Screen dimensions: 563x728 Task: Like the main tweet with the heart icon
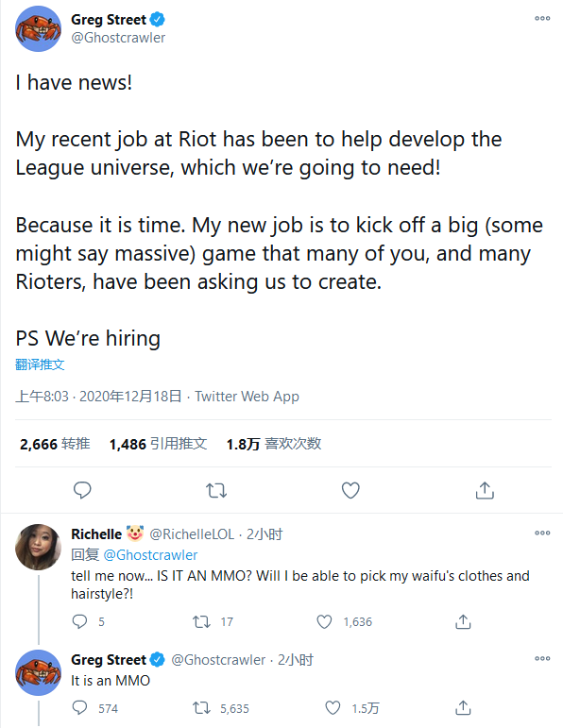(350, 490)
